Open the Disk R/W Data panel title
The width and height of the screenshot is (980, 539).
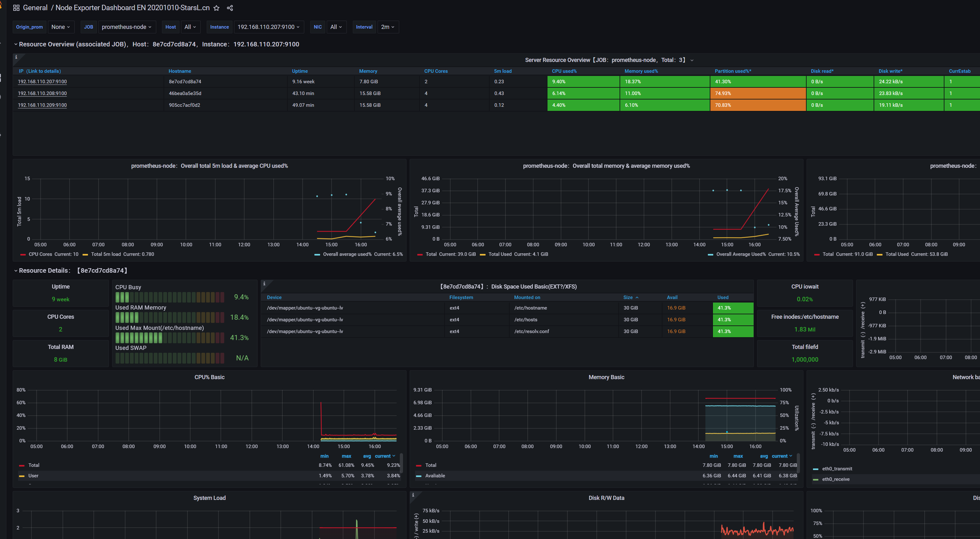(x=606, y=498)
